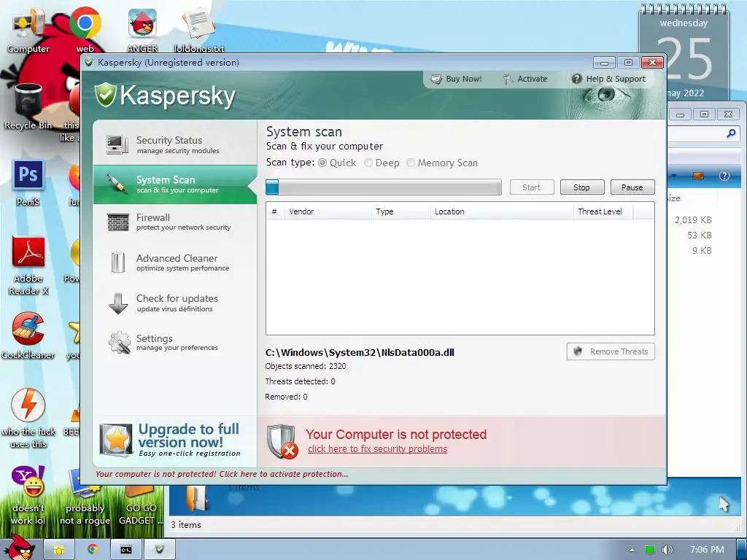The height and width of the screenshot is (560, 747).
Task: Open the Advanced Cleaner trash can icon
Action: click(x=117, y=262)
